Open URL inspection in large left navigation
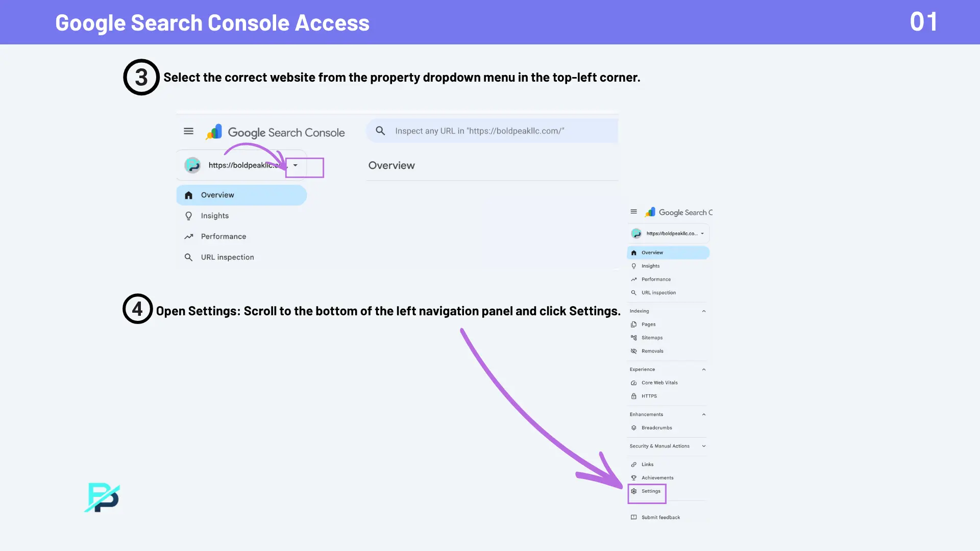This screenshot has width=980, height=551. click(227, 257)
